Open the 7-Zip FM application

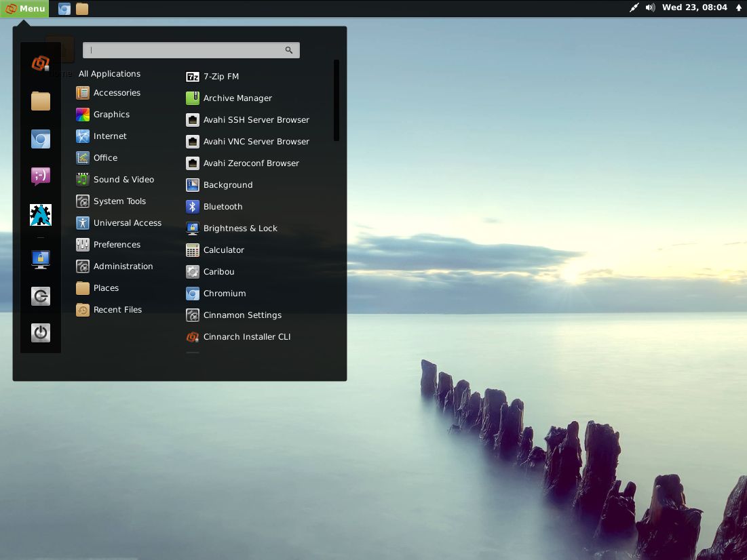(221, 77)
